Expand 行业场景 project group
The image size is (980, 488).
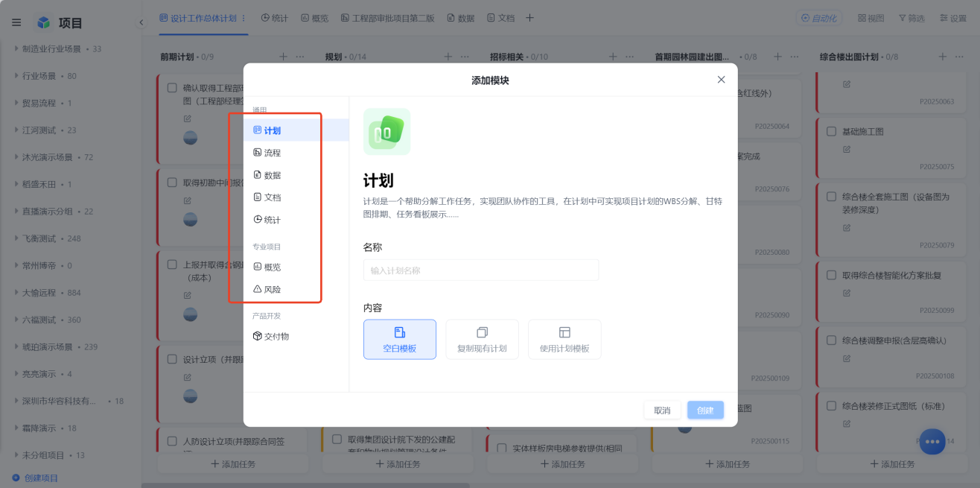[x=16, y=76]
